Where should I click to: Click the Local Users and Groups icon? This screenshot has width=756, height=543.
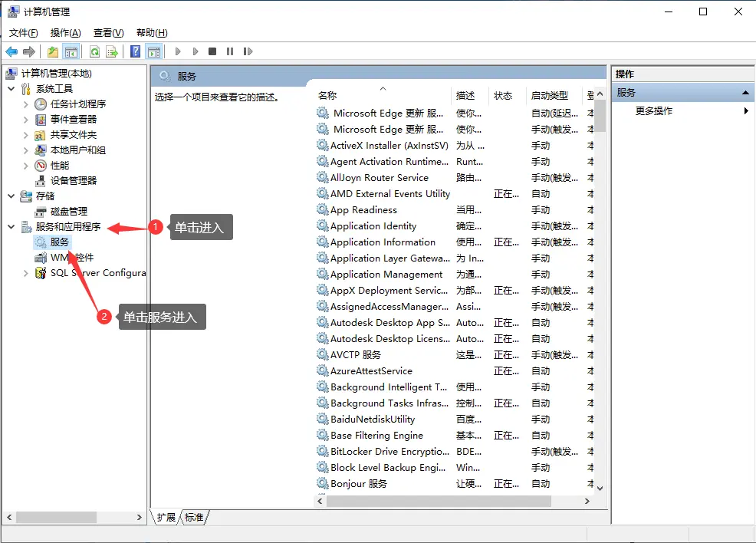(x=41, y=150)
